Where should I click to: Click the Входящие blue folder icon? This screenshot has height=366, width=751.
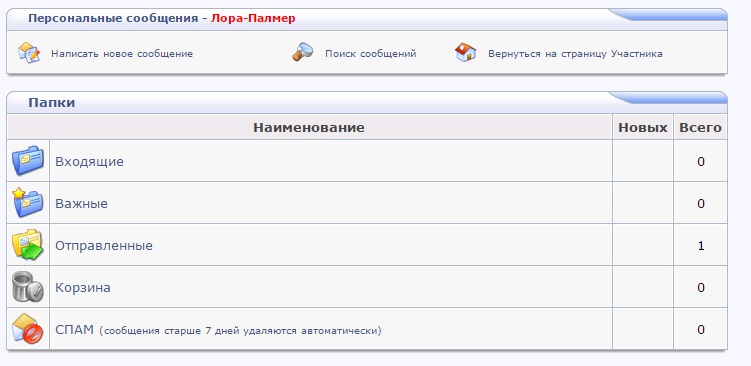[x=28, y=161]
